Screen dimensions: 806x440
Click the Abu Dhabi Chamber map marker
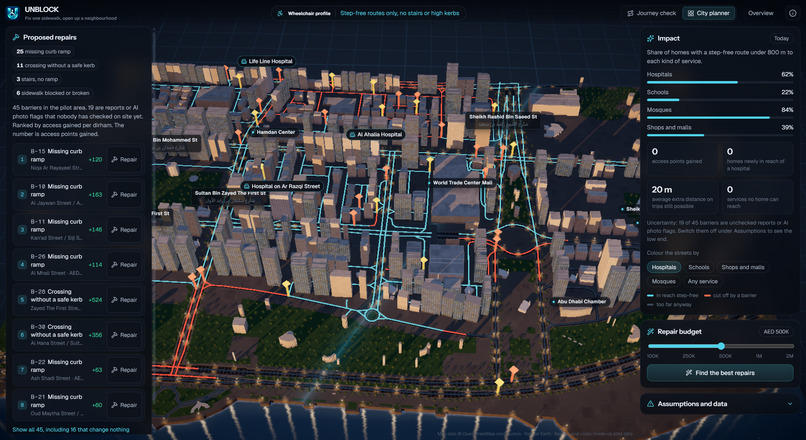click(x=579, y=302)
